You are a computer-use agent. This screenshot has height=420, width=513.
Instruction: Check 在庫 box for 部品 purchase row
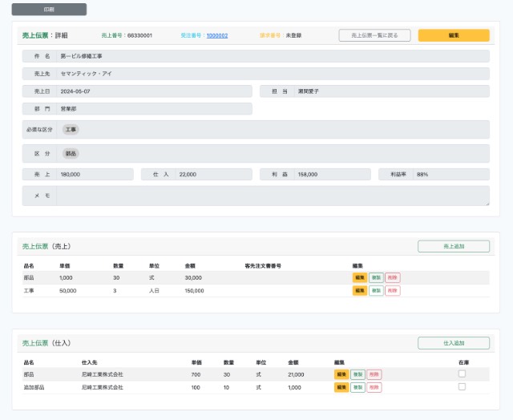click(x=462, y=374)
